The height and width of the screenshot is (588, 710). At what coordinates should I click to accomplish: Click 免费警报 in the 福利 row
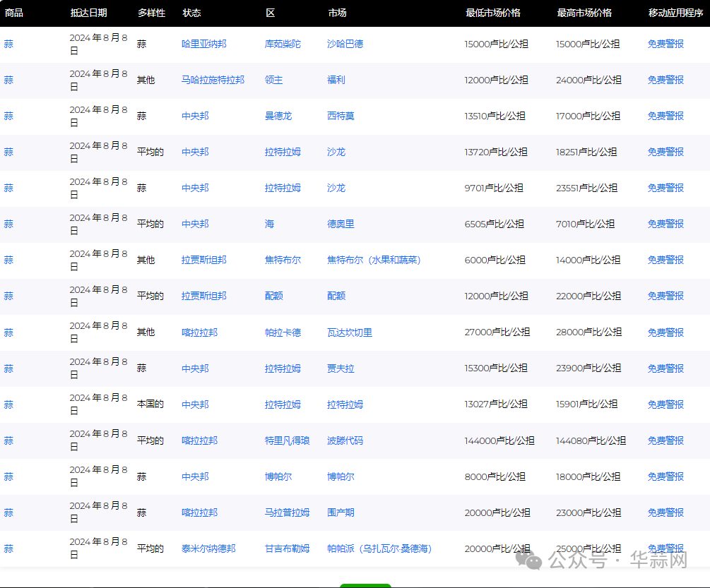[665, 80]
